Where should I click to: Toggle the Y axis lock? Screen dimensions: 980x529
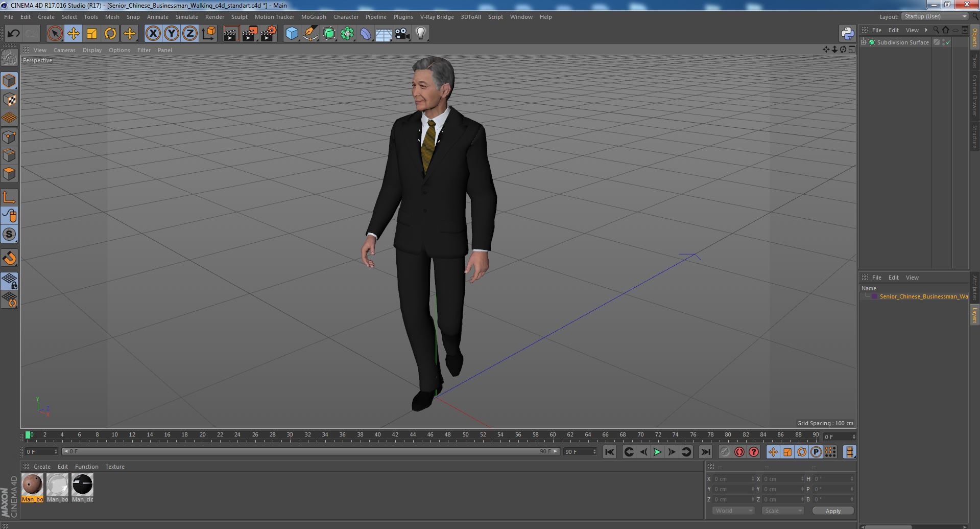(172, 34)
